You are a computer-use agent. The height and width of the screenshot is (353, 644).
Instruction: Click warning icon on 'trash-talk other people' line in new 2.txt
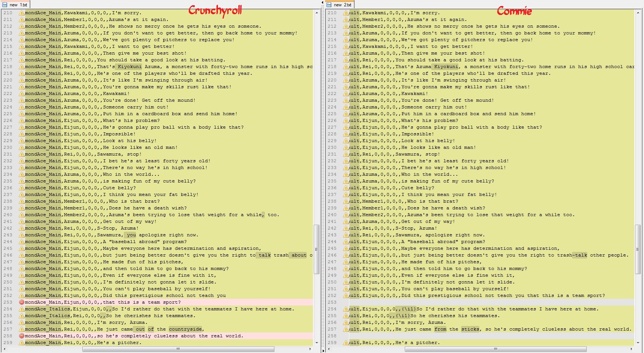point(346,255)
